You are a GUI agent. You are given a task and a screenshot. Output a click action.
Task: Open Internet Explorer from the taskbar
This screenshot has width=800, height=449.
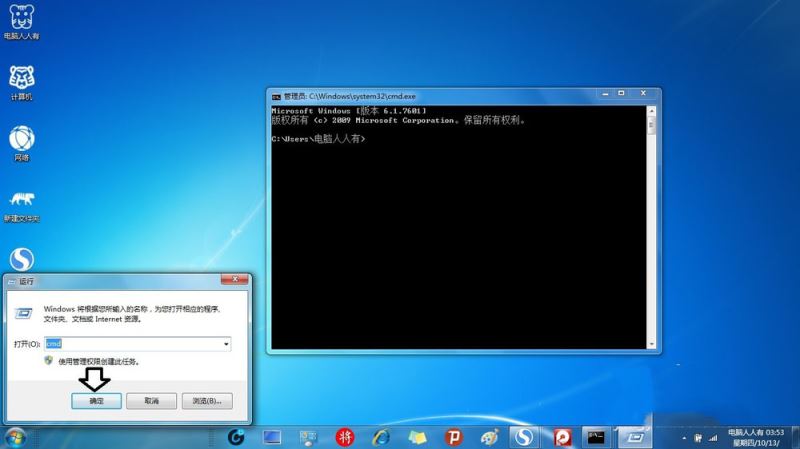click(381, 437)
